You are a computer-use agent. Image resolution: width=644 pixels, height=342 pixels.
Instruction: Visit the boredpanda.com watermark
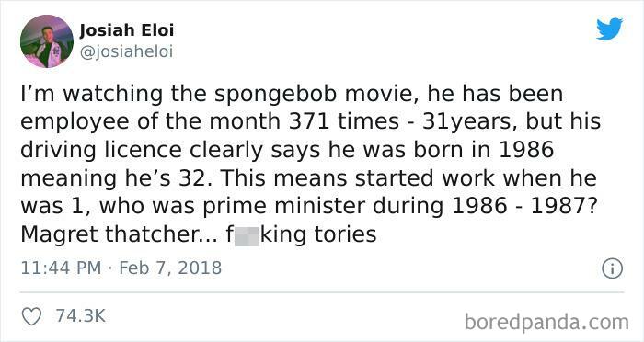tap(546, 322)
